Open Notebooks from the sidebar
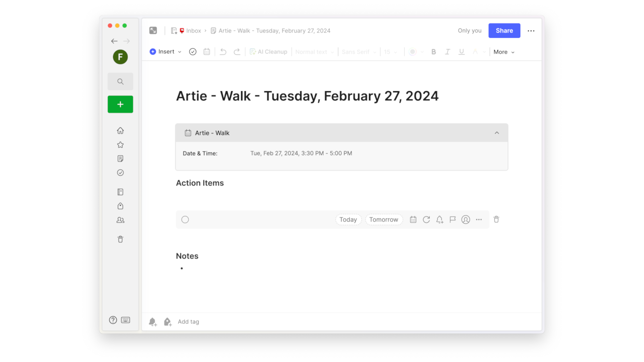 pos(120,192)
